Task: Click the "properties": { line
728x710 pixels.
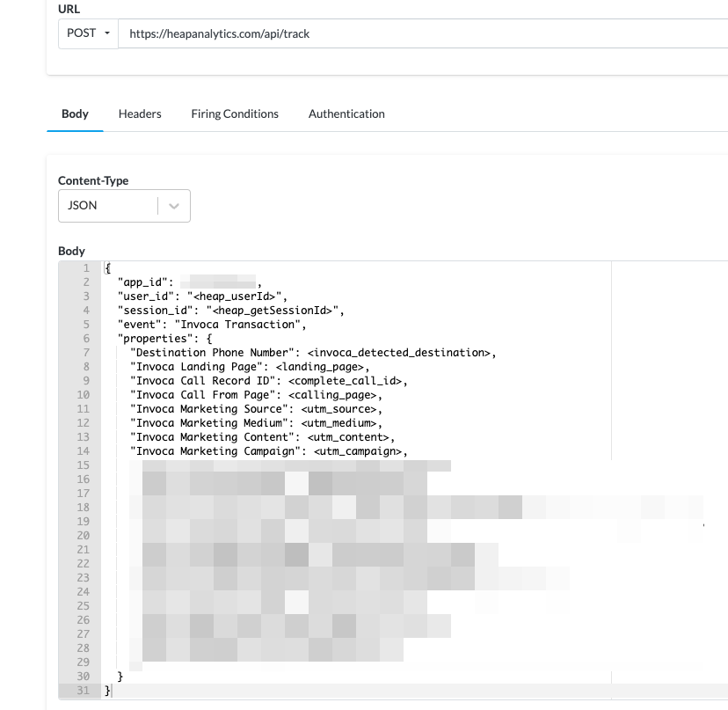Action: (x=164, y=338)
